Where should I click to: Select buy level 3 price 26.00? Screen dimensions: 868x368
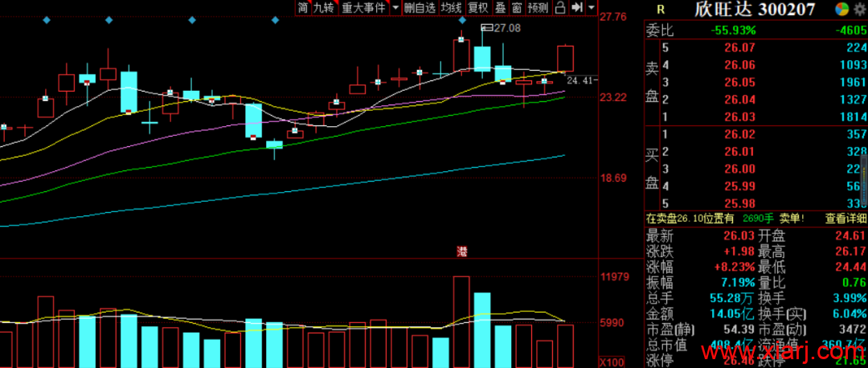point(739,169)
